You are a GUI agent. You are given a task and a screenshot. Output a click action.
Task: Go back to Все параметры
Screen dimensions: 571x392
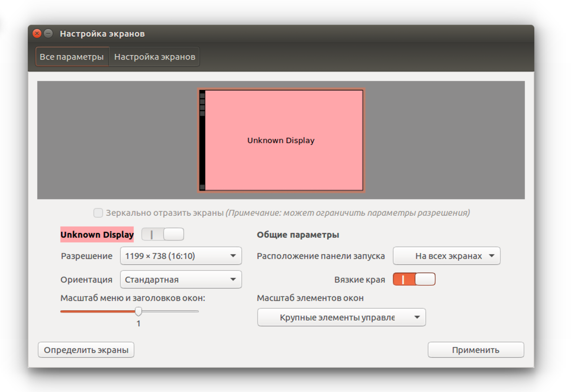pyautogui.click(x=72, y=56)
